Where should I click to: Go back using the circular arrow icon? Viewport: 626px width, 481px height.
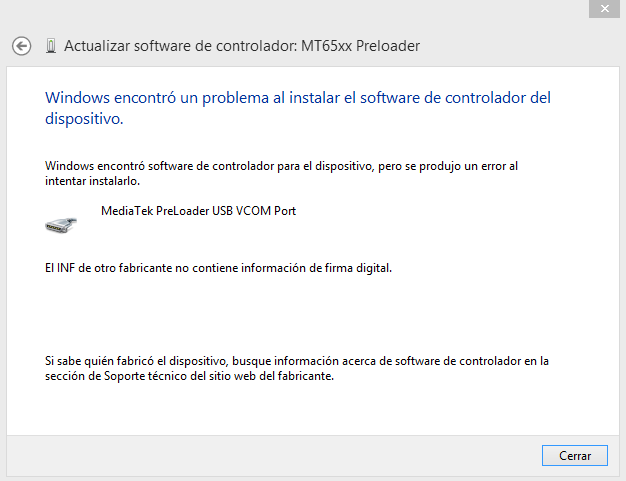click(x=22, y=46)
